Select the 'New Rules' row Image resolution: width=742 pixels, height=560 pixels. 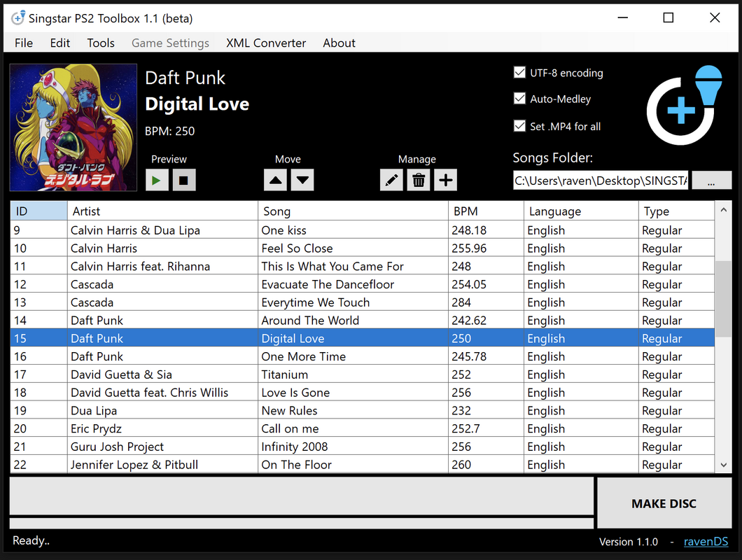[363, 410]
